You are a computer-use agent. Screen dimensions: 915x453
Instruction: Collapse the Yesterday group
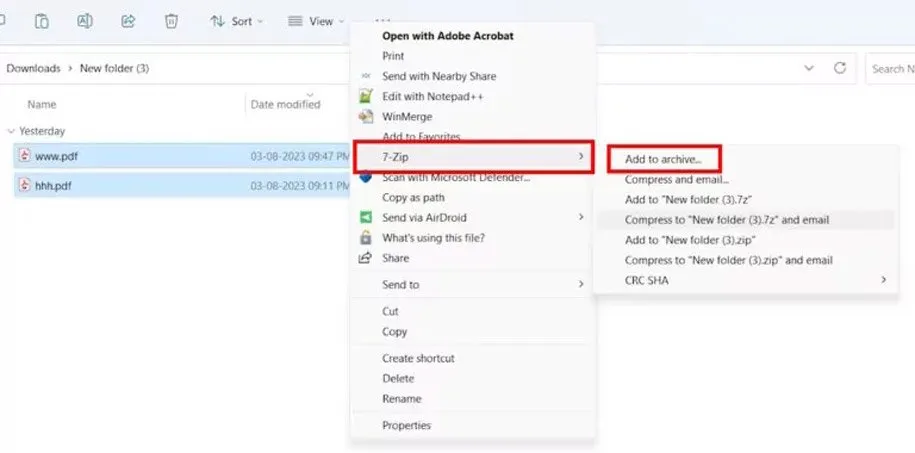(11, 131)
